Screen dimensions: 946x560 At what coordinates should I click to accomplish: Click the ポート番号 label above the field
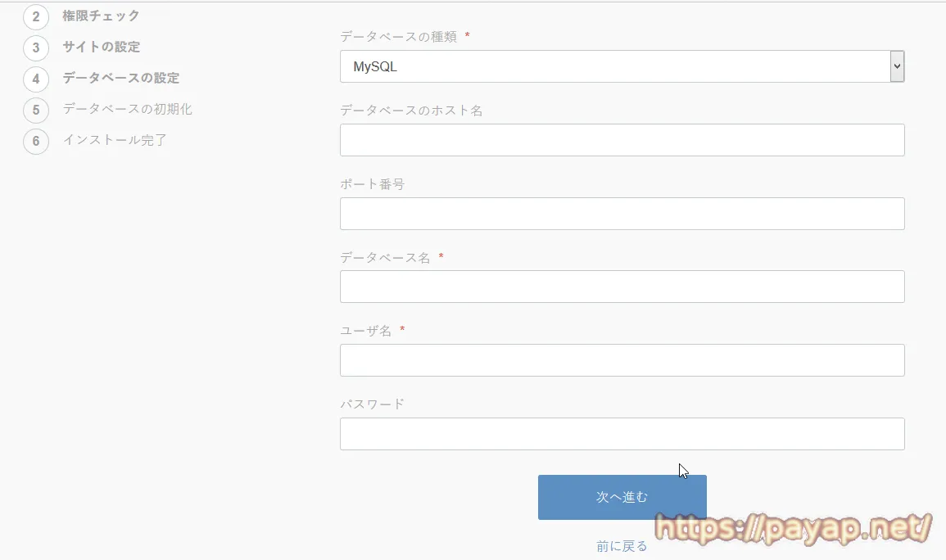(373, 184)
